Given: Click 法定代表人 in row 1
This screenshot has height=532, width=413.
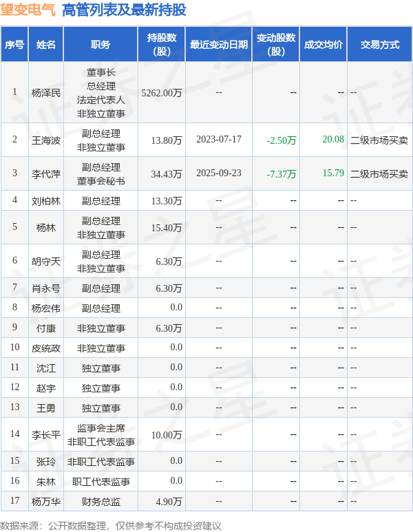Looking at the screenshot, I should click(100, 100).
